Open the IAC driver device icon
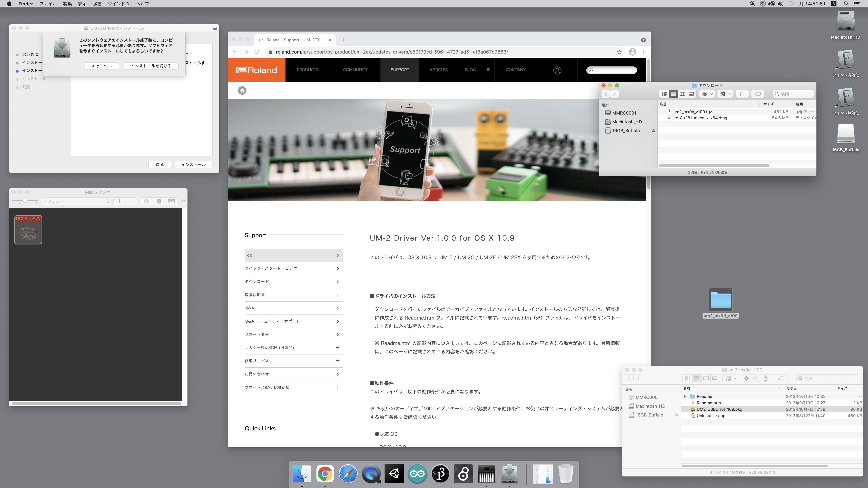Screen dimensions: 868x488 [28, 230]
